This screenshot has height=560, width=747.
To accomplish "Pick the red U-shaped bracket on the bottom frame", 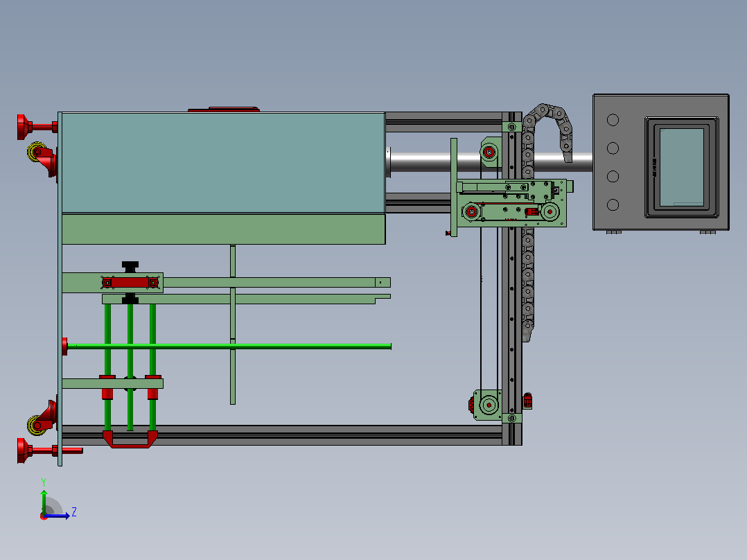I will tap(130, 439).
